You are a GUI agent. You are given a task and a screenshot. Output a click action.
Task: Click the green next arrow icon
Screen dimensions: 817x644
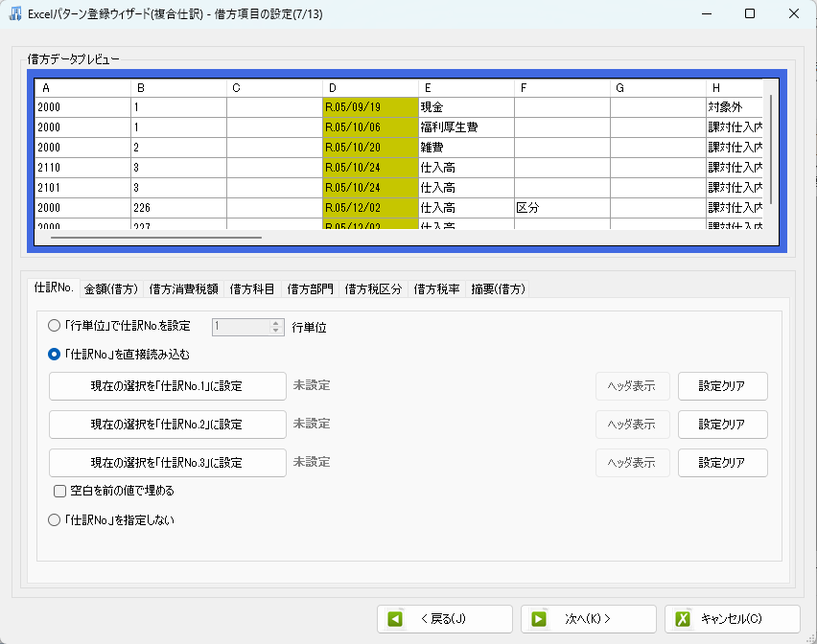pyautogui.click(x=539, y=619)
